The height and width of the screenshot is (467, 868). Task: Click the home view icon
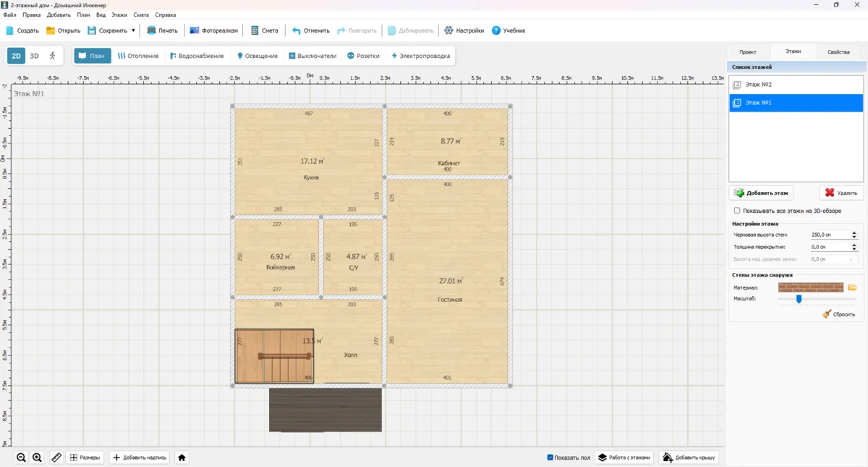coord(182,458)
